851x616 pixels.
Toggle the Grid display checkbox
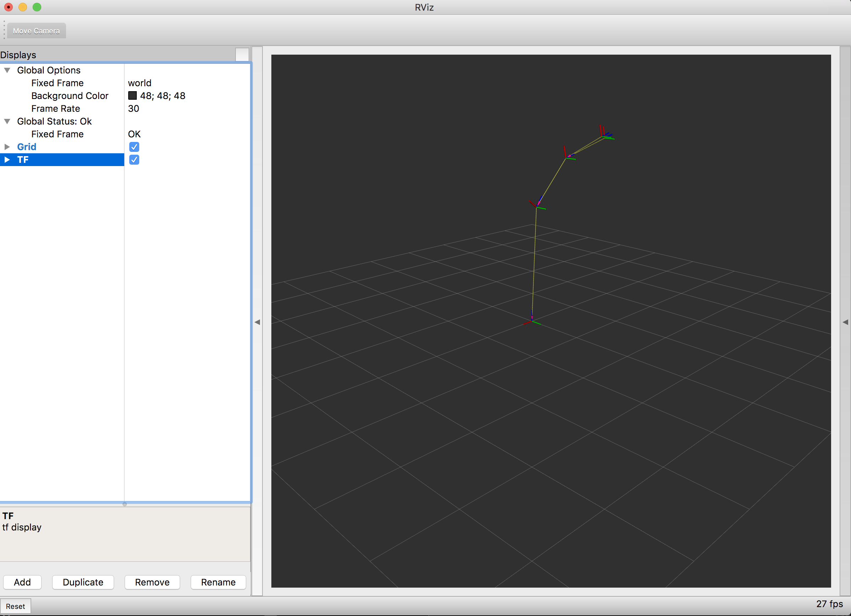pyautogui.click(x=134, y=147)
